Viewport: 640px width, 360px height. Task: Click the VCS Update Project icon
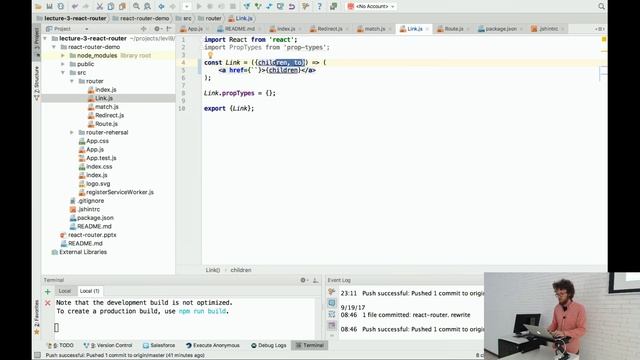point(247,6)
